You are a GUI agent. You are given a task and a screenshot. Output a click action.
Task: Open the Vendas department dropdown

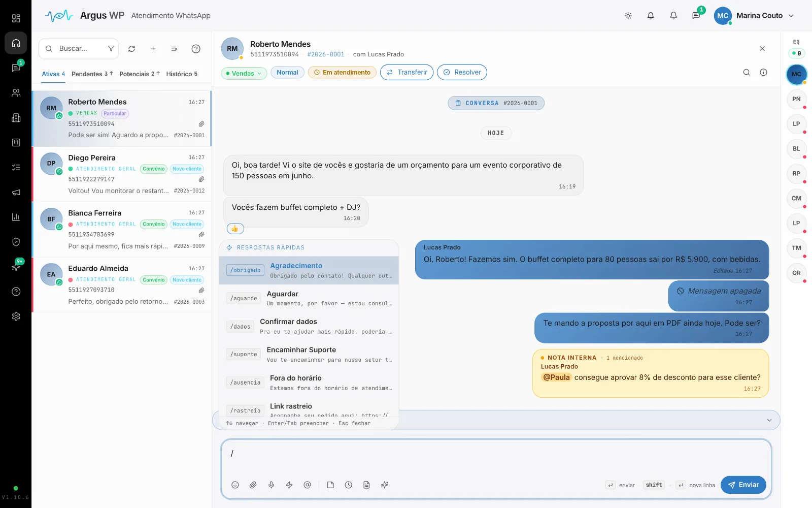(x=244, y=73)
